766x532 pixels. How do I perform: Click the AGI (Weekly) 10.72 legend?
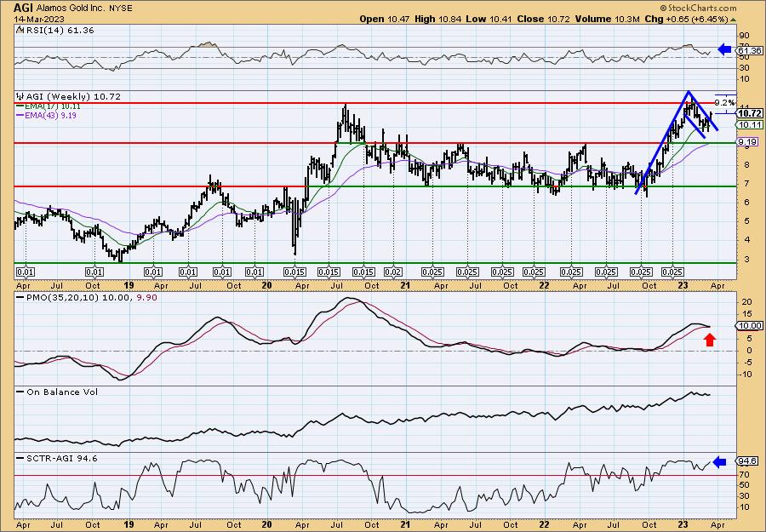tap(73, 97)
